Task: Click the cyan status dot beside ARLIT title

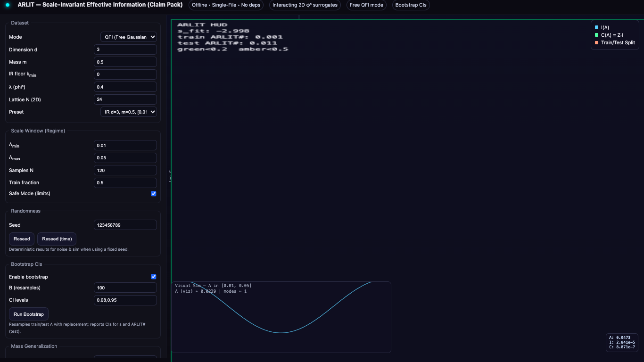Action: coord(8,5)
